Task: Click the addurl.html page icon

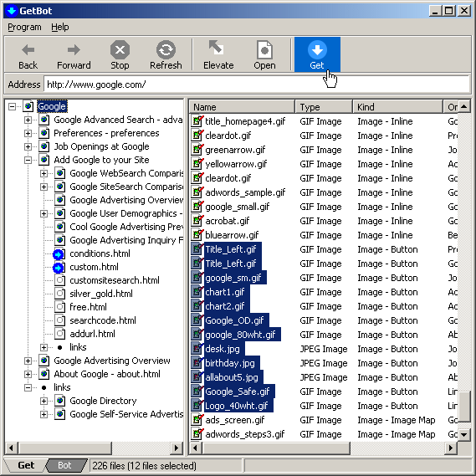Action: 59,334
